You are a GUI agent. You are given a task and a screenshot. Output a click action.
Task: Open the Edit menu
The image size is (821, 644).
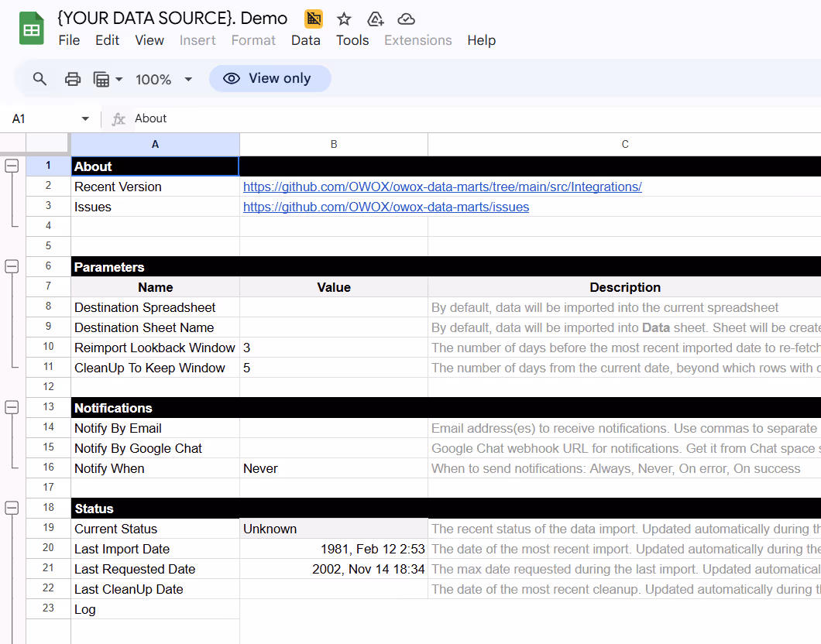(108, 40)
